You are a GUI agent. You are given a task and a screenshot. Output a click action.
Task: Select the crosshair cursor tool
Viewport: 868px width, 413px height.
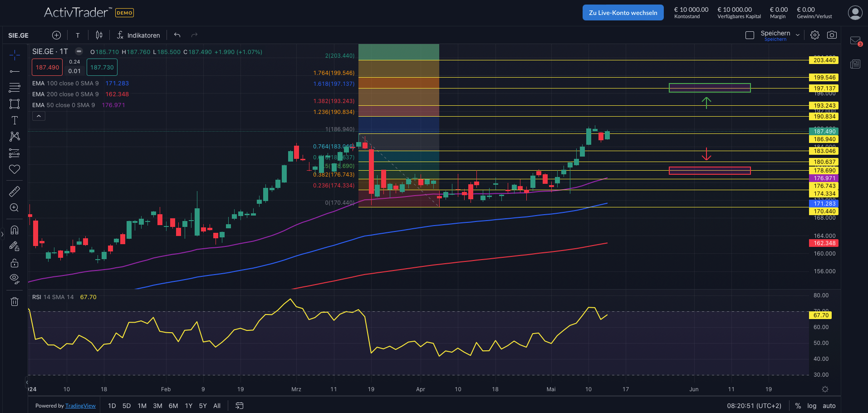coord(15,55)
